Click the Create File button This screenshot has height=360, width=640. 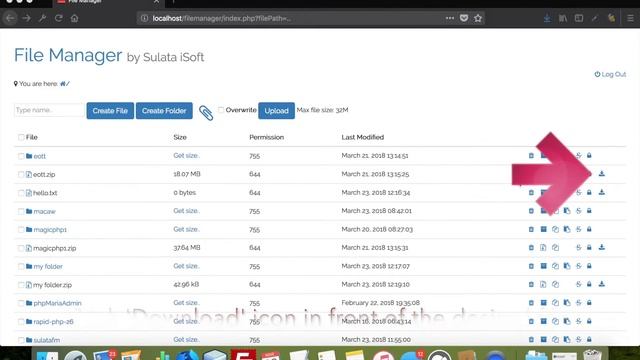[x=110, y=111]
